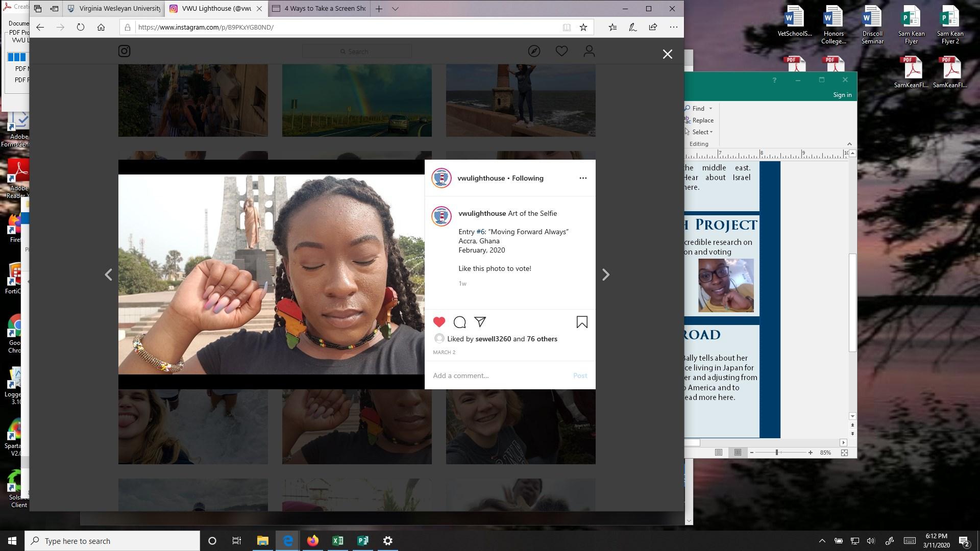Unlike the post with the red heart icon

click(439, 322)
